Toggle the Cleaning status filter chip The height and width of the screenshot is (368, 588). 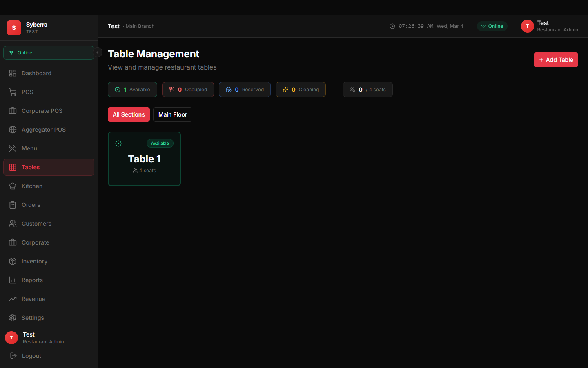(301, 89)
